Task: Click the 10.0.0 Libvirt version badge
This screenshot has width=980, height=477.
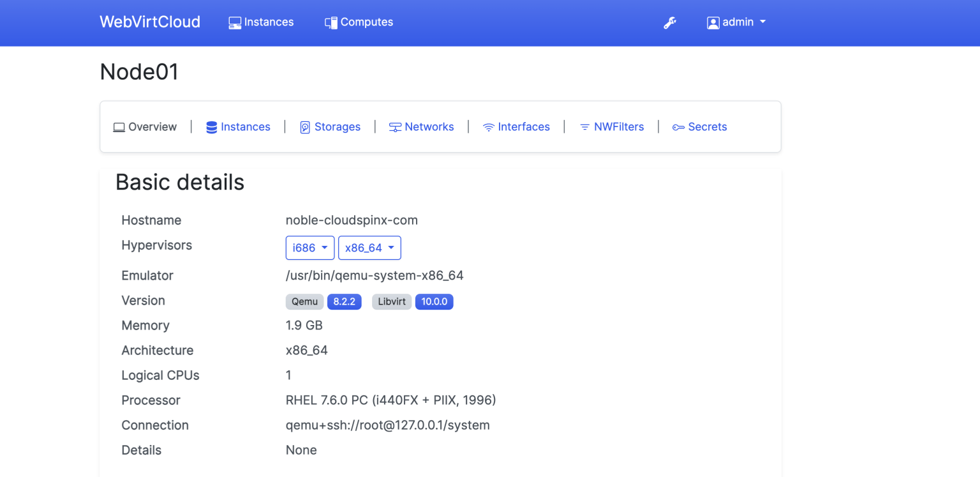Action: 434,301
